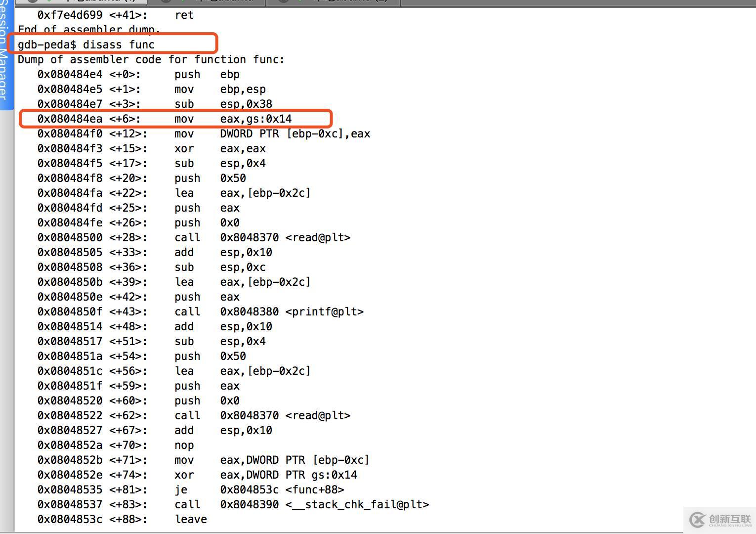756x534 pixels.
Task: Click the operand 'eax,eax'
Action: coord(243,148)
